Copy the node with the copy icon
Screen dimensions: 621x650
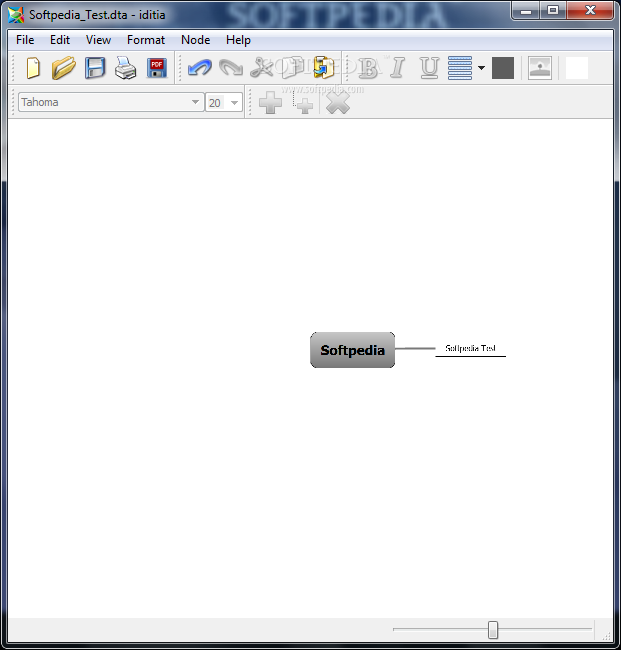[x=293, y=68]
